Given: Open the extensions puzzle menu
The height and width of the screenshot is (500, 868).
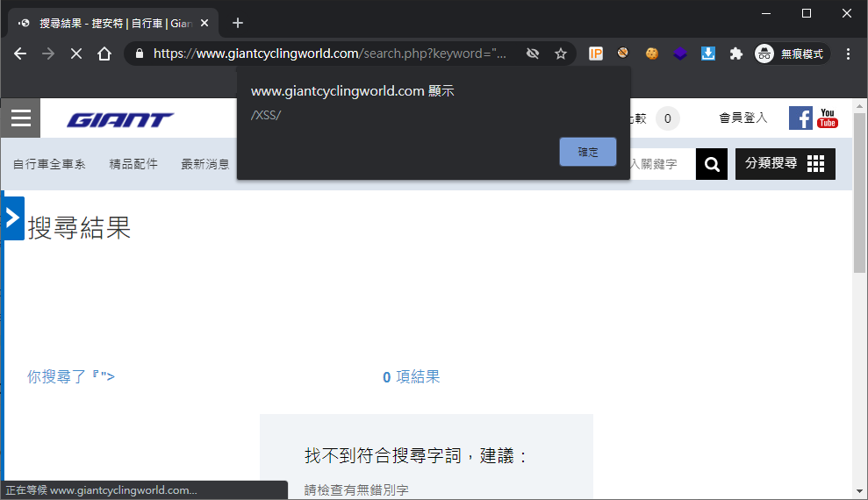Looking at the screenshot, I should coord(735,54).
